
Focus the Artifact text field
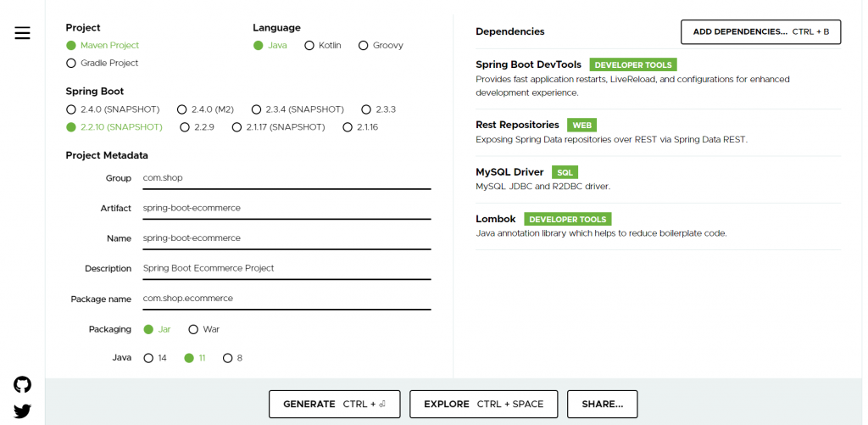[x=286, y=208]
